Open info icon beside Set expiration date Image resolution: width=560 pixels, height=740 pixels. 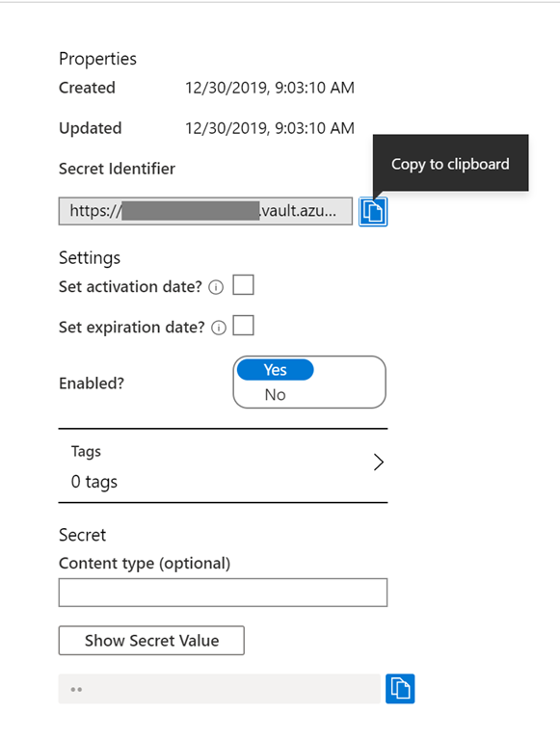click(x=219, y=328)
